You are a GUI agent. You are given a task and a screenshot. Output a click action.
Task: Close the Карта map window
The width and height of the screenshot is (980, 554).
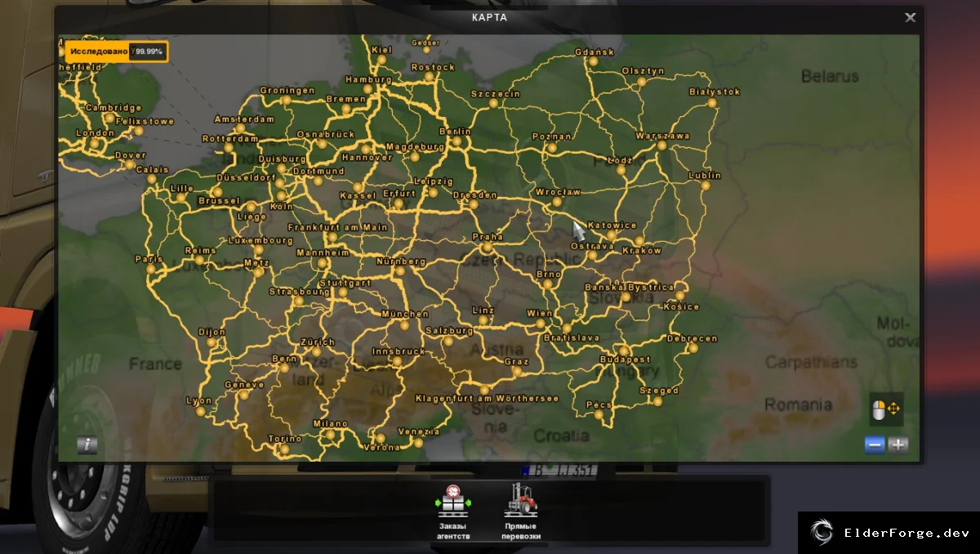tap(910, 17)
